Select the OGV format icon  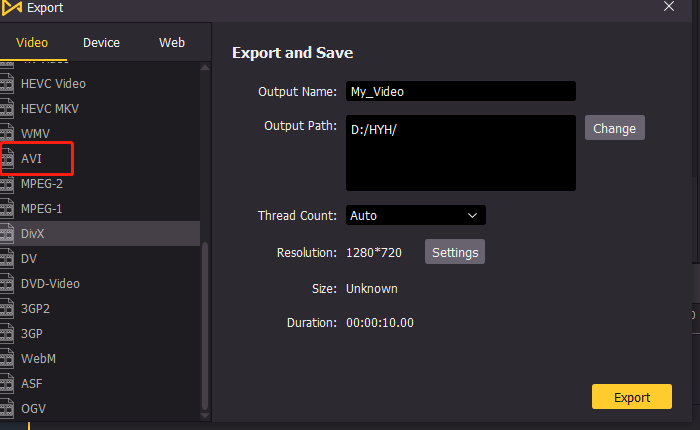point(7,409)
